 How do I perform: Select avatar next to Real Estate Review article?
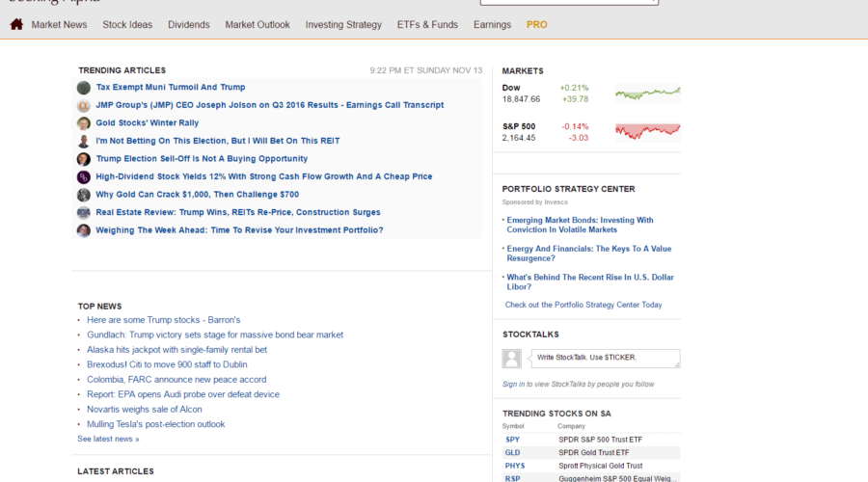pyautogui.click(x=84, y=212)
